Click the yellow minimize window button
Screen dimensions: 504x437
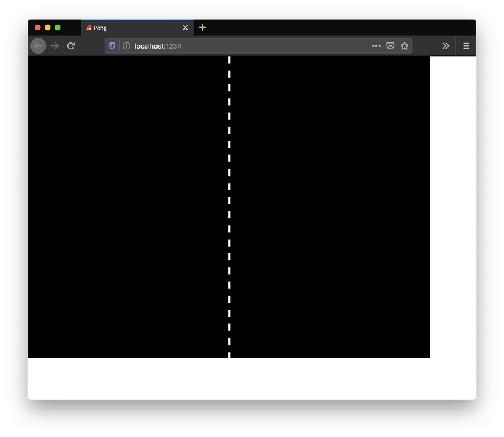click(48, 28)
